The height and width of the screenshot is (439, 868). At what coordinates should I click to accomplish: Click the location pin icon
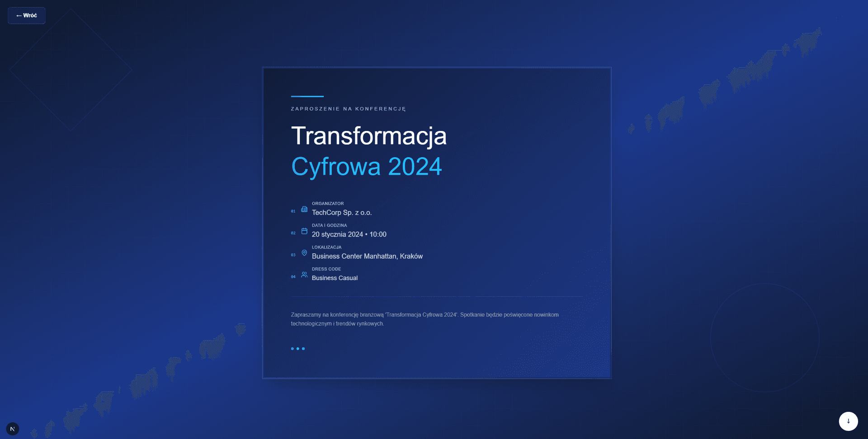pos(304,253)
